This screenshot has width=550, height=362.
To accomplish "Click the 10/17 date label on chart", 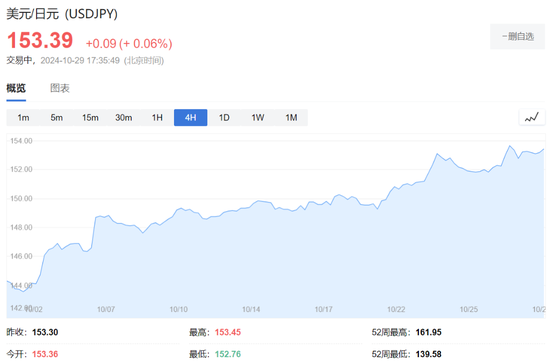I will (323, 309).
